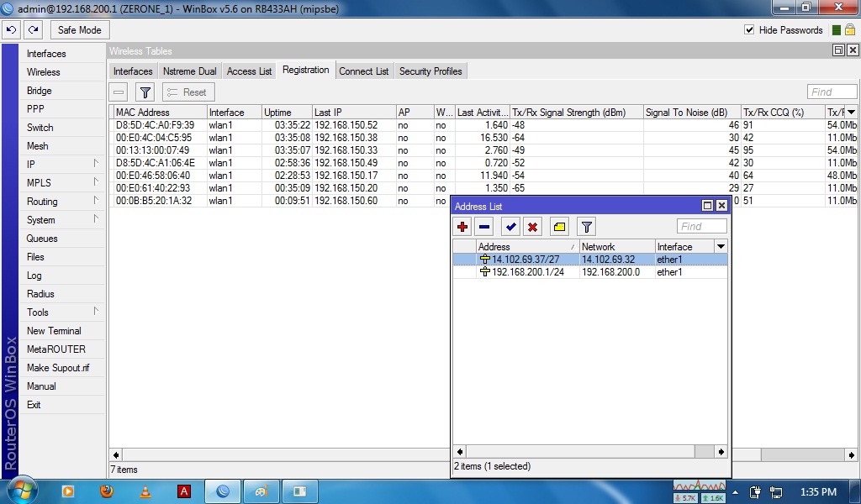This screenshot has width=861, height=504.
Task: Switch to the Interfaces tab
Action: [x=133, y=71]
